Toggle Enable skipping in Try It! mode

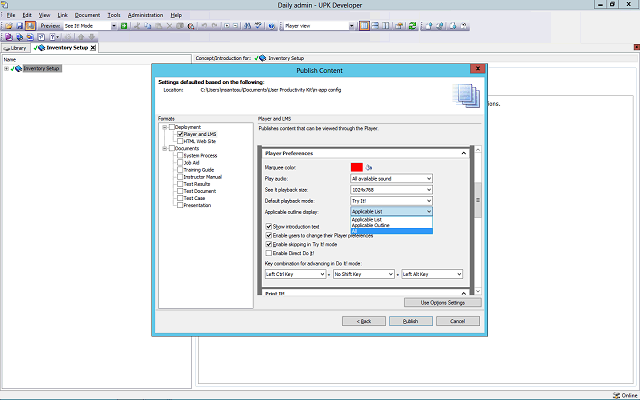point(269,244)
